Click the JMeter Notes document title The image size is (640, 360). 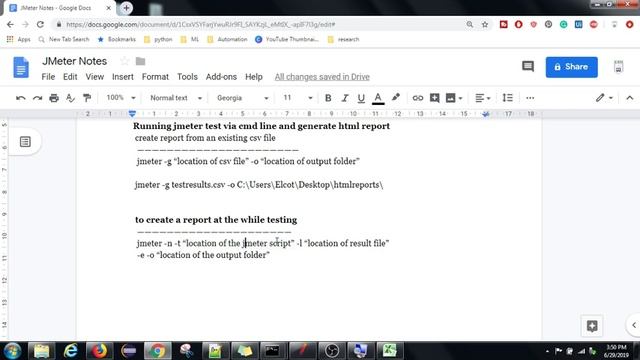pos(74,61)
